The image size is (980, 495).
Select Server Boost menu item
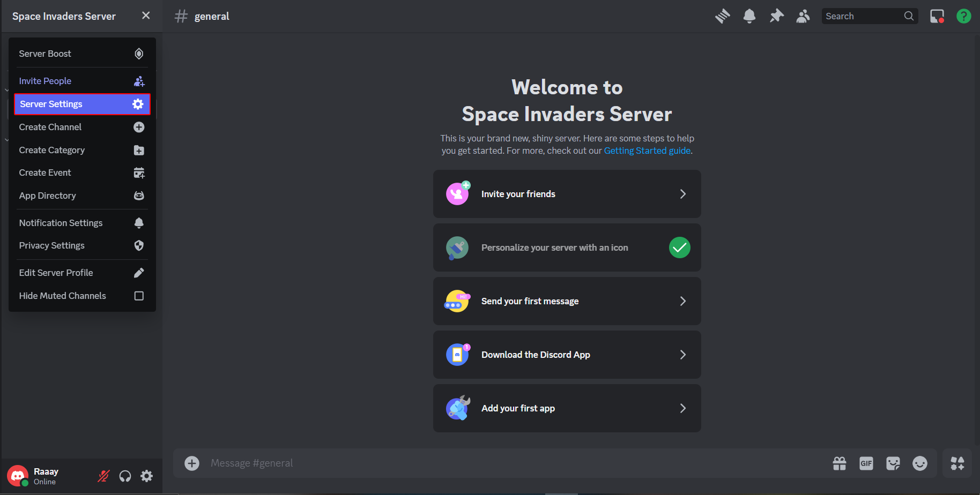pos(82,54)
